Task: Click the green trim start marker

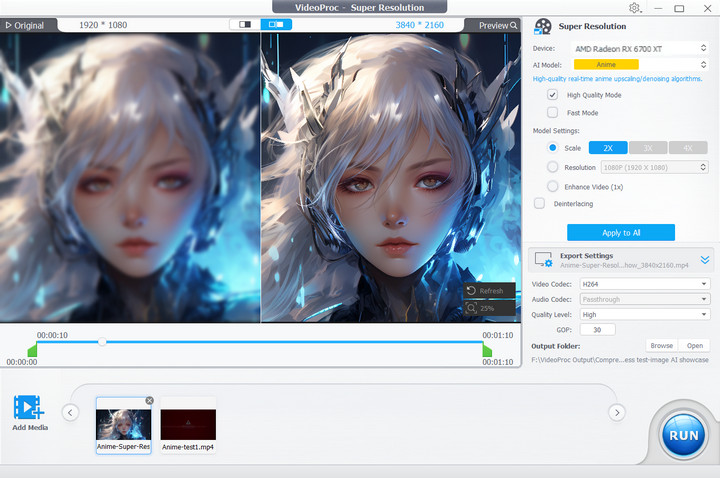Action: pos(32,349)
